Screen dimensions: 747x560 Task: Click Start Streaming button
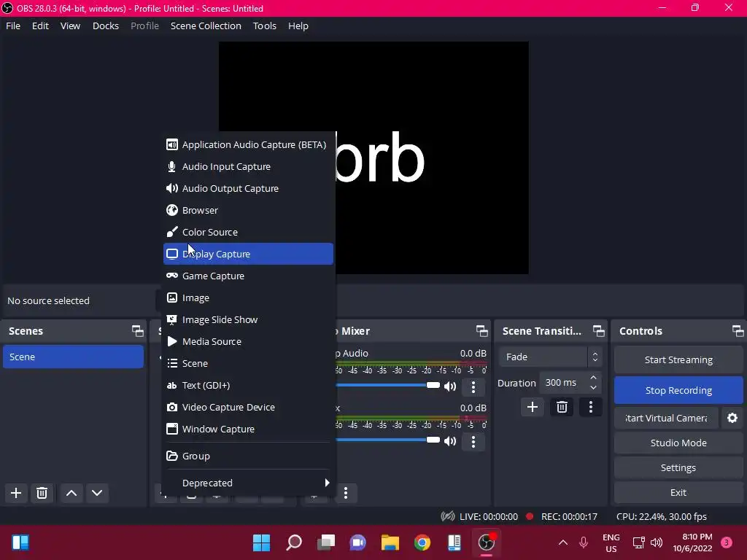coord(678,360)
